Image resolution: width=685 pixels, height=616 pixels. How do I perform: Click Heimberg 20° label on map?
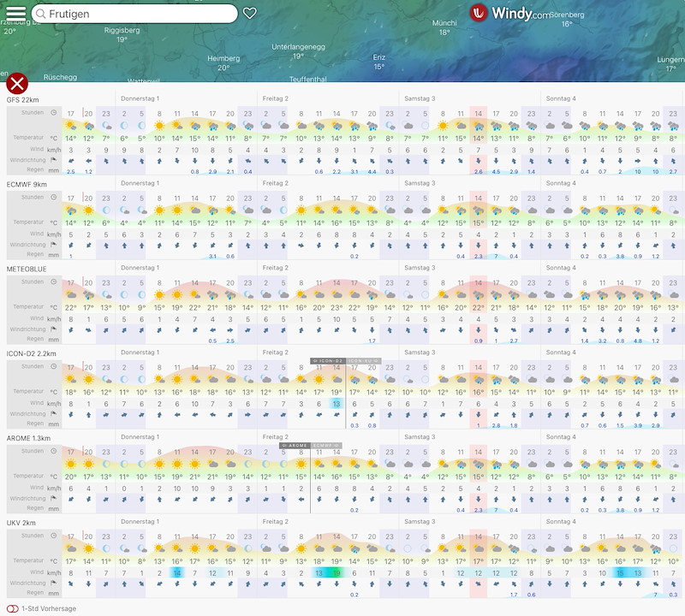223,62
